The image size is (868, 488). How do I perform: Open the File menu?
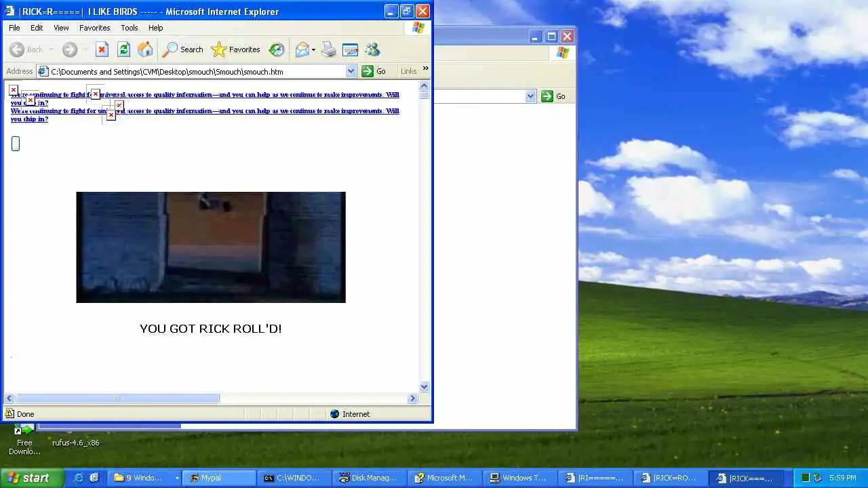point(14,28)
